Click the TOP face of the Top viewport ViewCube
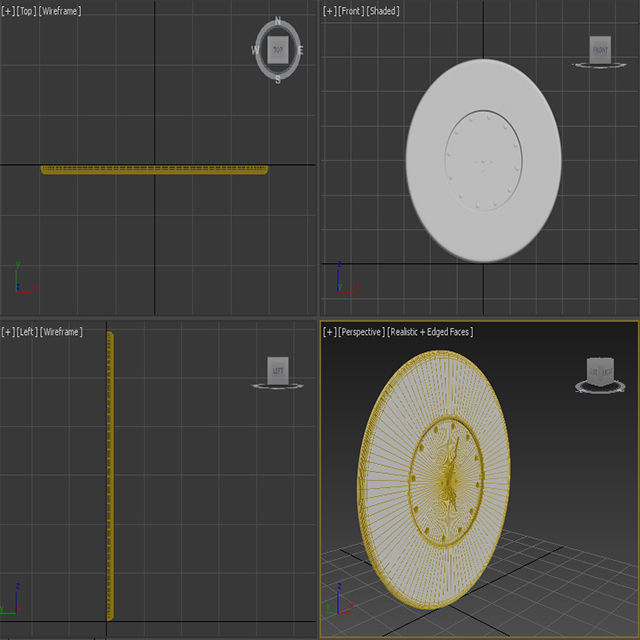The width and height of the screenshot is (640, 640). click(278, 50)
